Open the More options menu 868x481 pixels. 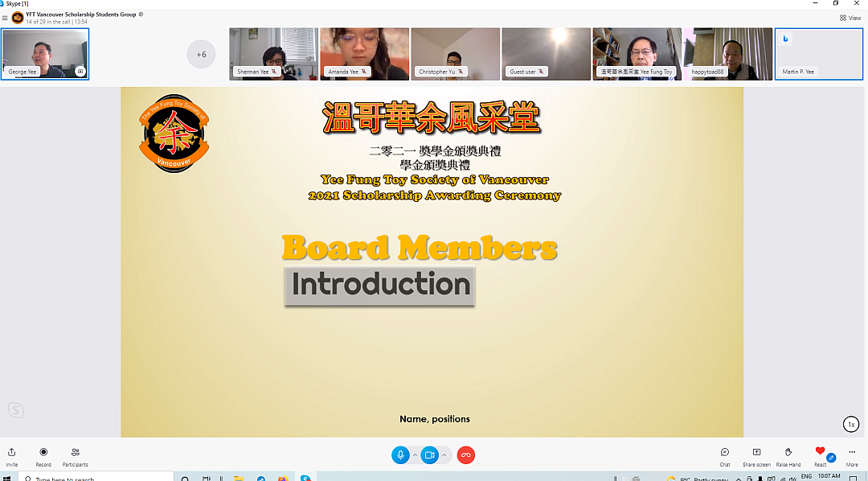point(852,455)
